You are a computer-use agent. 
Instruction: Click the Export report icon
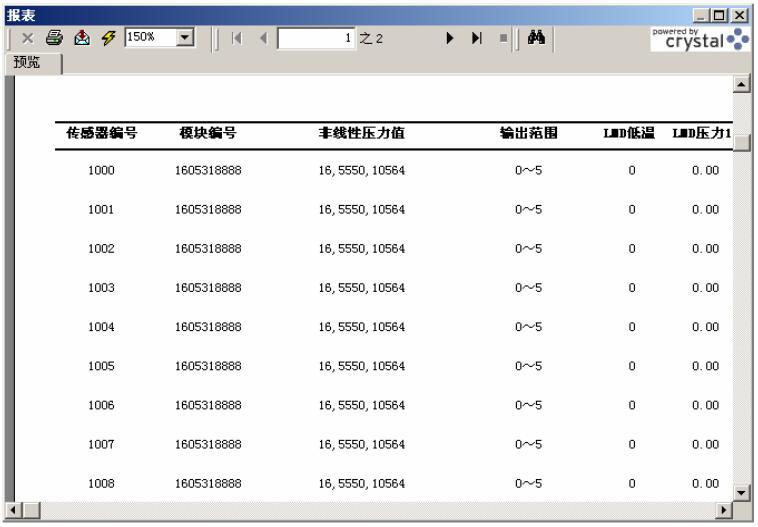pyautogui.click(x=82, y=37)
